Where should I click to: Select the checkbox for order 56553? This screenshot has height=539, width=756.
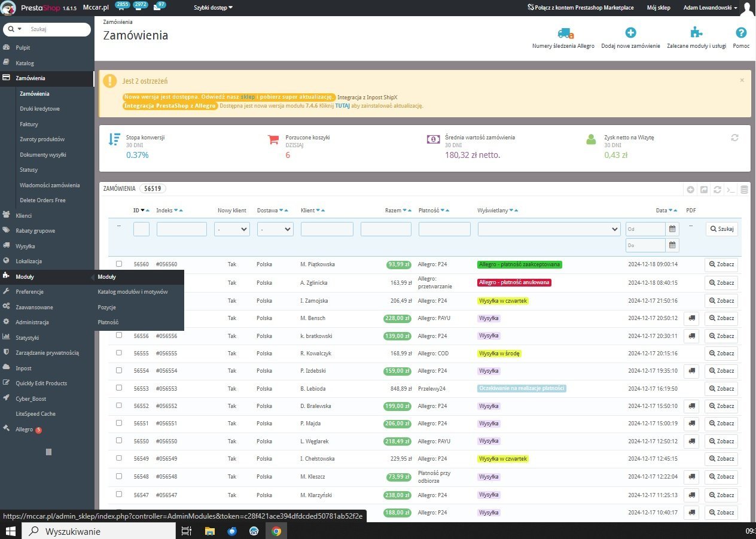pos(119,388)
